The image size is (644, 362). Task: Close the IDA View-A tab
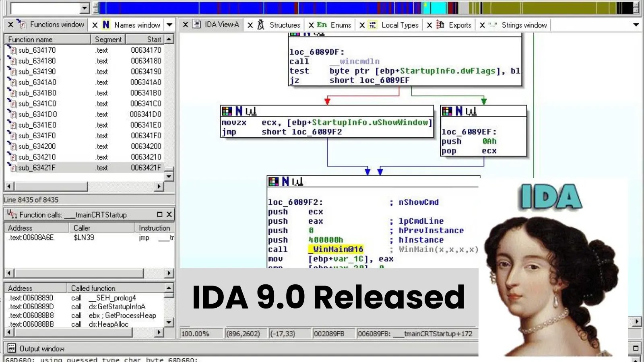coord(185,25)
